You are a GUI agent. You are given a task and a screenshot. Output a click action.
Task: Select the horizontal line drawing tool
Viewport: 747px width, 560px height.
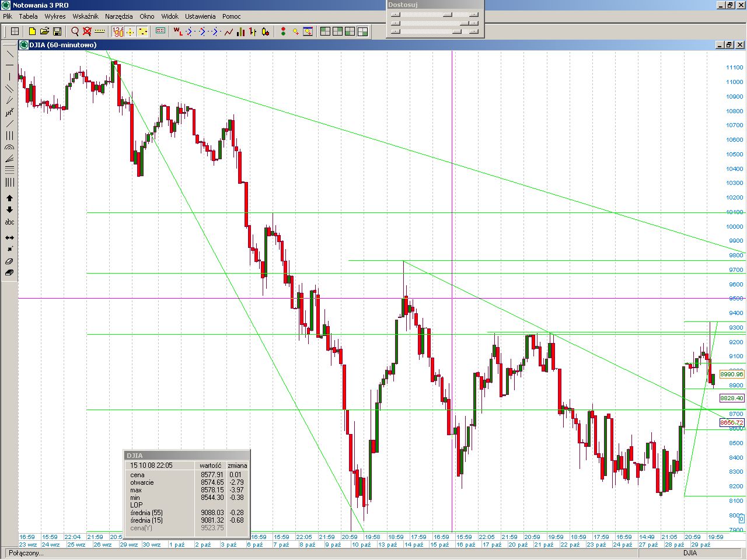9,65
